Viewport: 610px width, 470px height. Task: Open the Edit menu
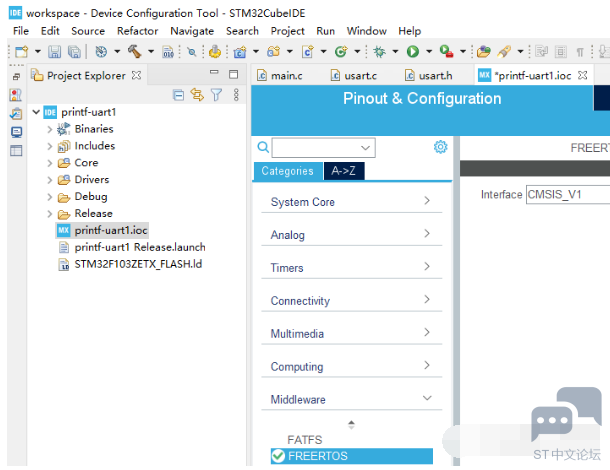tap(50, 31)
